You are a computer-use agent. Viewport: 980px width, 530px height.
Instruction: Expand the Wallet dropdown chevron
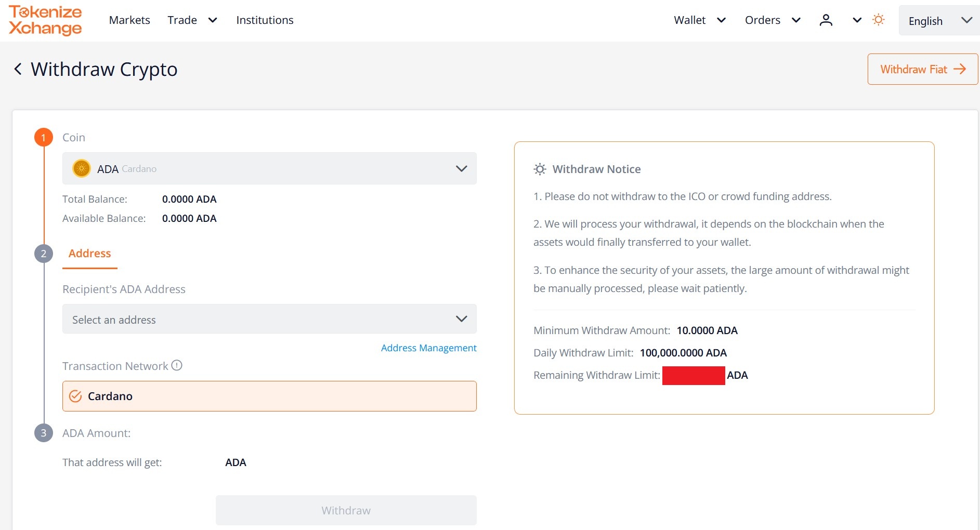click(x=721, y=20)
